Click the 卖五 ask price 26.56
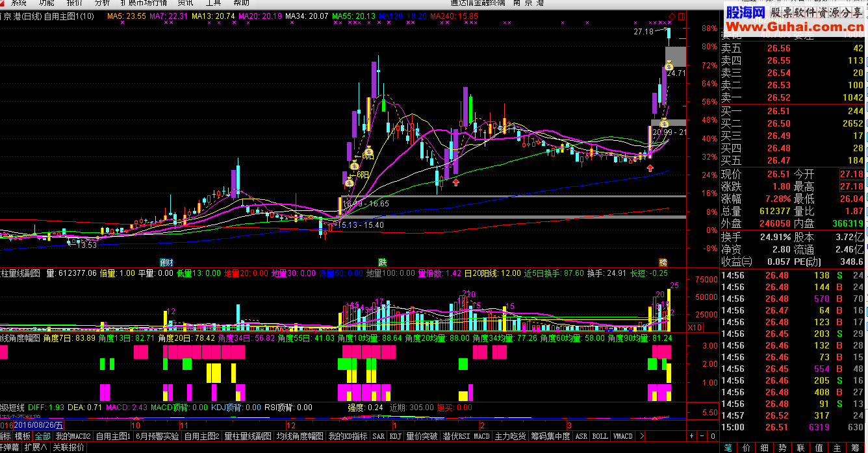Screen dimensions: 868x453 pyautogui.click(x=778, y=49)
